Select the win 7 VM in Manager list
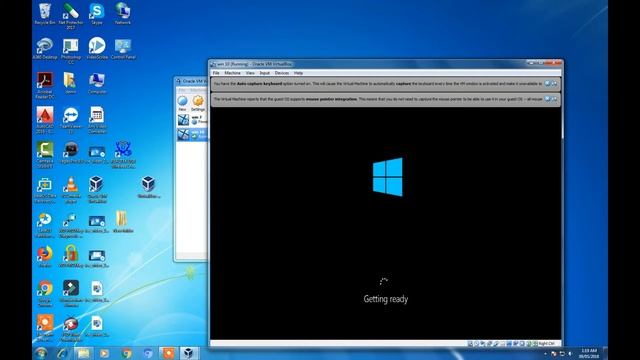The image size is (640, 360). [192, 120]
